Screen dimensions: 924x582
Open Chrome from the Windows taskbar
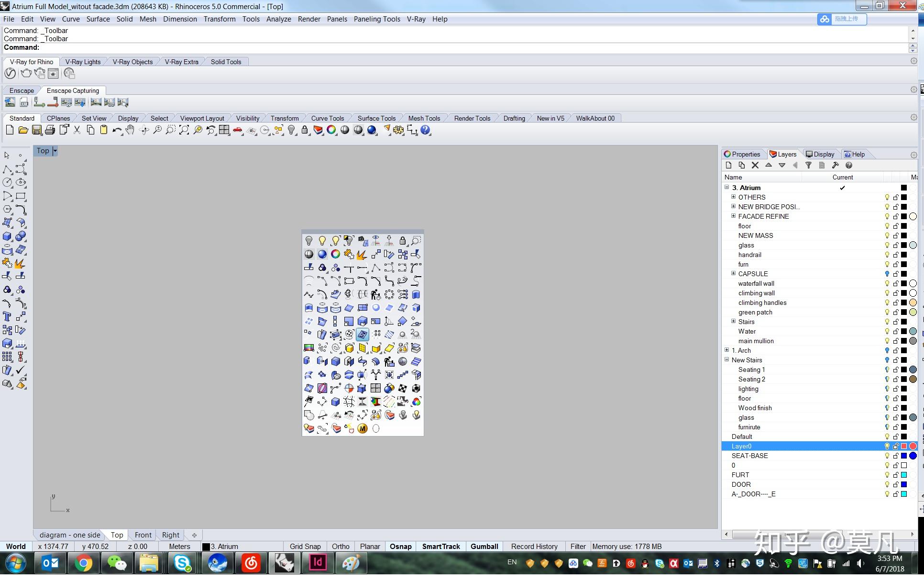(x=83, y=563)
